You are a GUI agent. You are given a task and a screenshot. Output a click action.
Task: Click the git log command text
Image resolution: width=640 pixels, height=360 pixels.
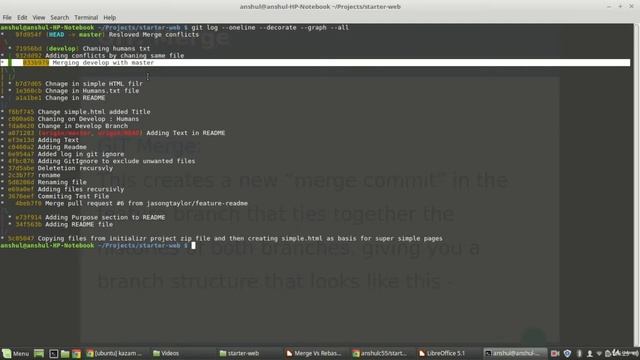[x=270, y=27]
